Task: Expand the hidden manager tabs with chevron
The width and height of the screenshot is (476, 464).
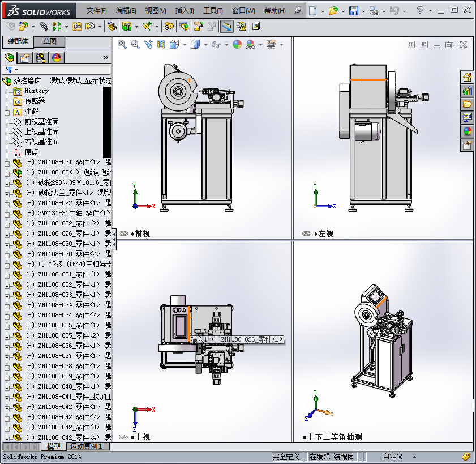Action: click(105, 57)
